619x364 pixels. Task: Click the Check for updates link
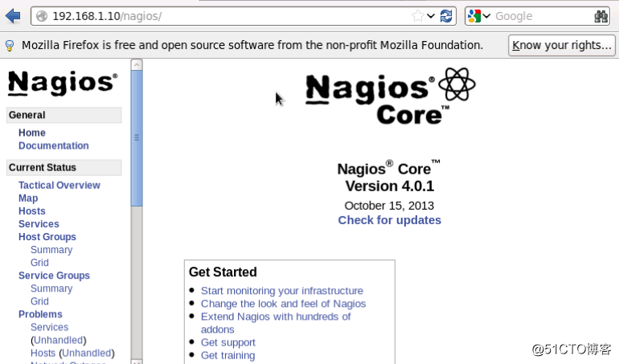point(390,220)
